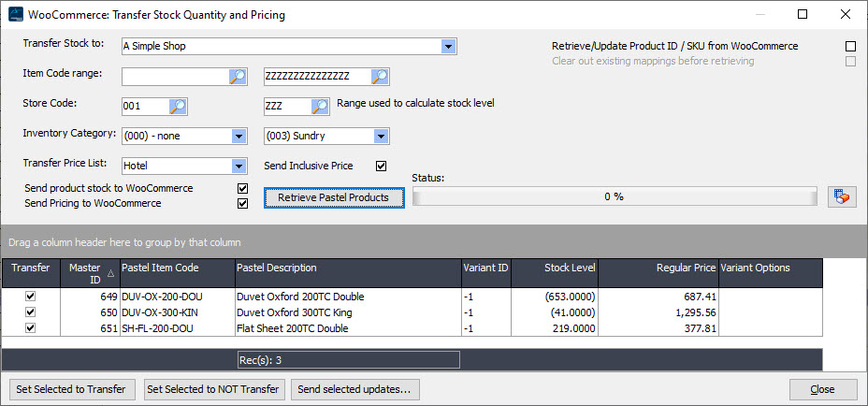
Task: Click the Retrieve Pastel Products button
Action: click(x=334, y=197)
